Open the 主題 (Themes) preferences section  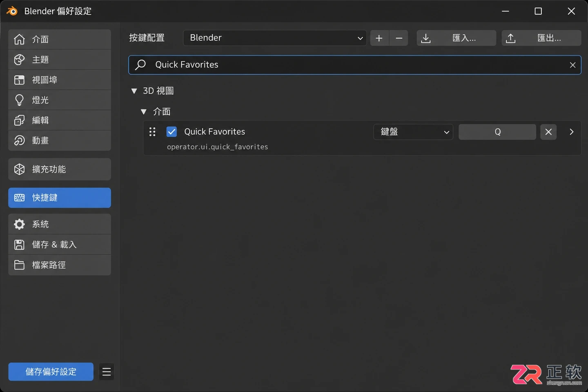tap(60, 60)
